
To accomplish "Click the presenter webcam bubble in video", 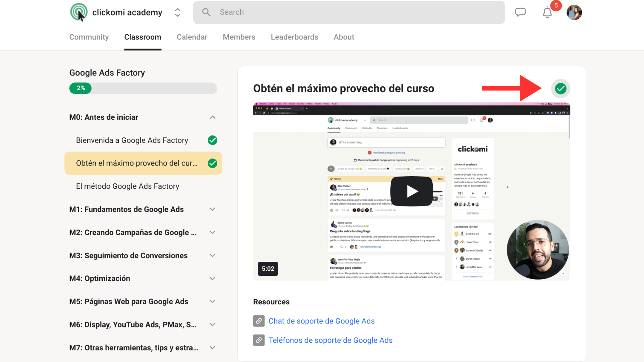I will click(x=538, y=250).
